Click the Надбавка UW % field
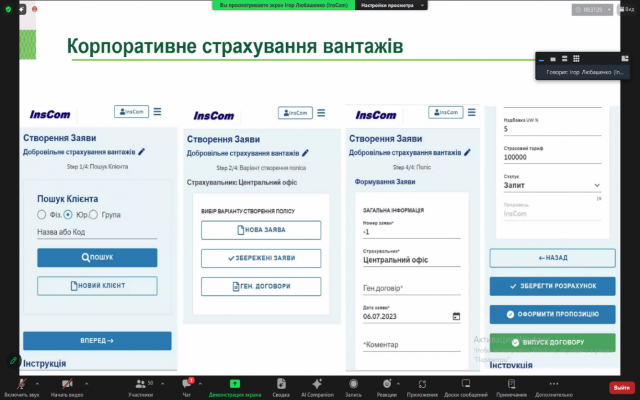The width and height of the screenshot is (640, 400). [x=552, y=129]
